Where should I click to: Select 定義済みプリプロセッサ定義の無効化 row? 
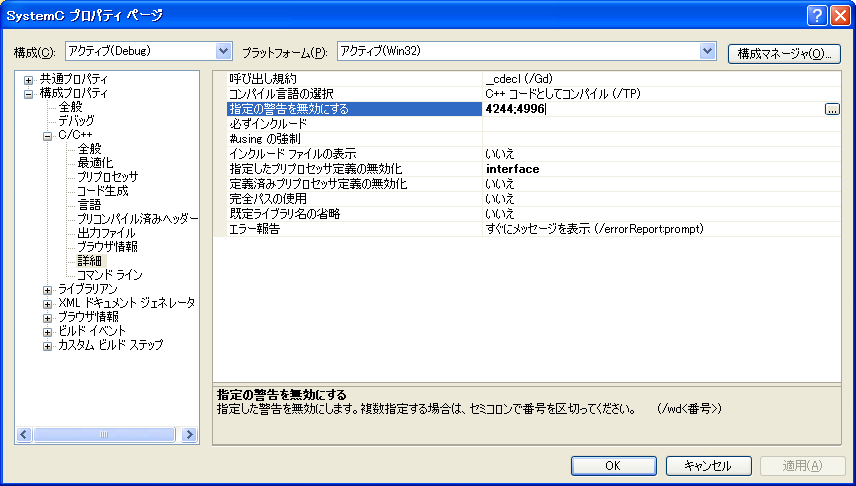[x=355, y=184]
